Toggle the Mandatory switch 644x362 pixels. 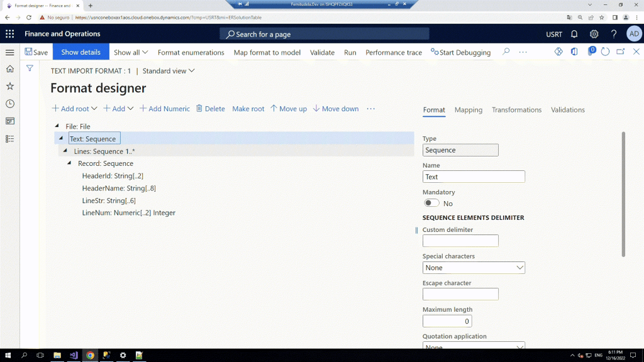click(431, 203)
